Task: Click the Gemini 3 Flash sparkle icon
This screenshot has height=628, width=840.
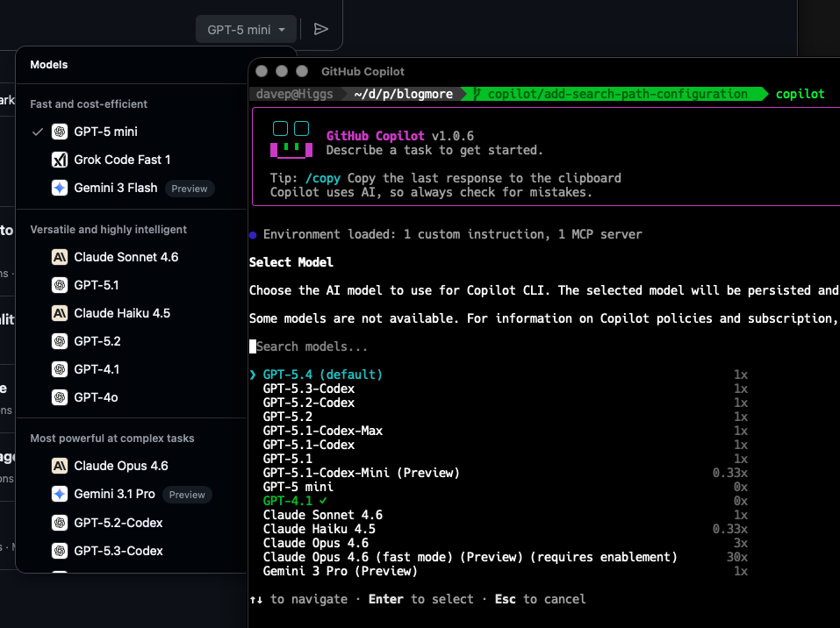Action: [x=60, y=188]
